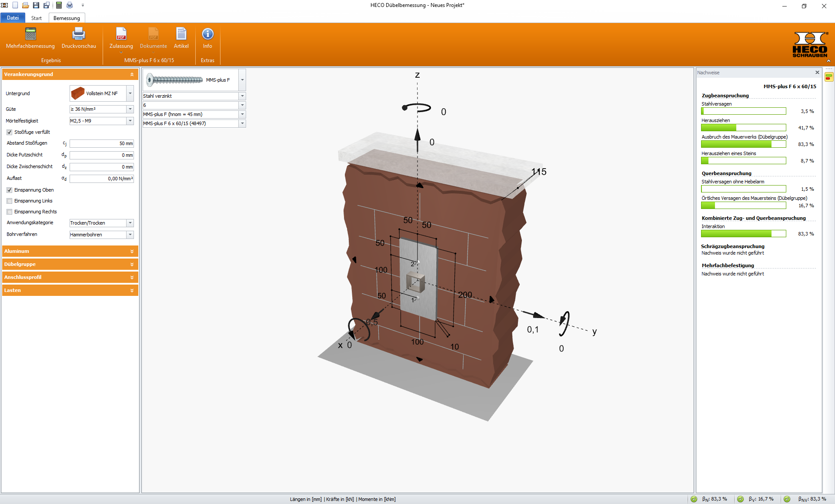Screen dimensions: 835x504
Task: Open the Mörtelfestigkeit M2,5 - M9 dropdown
Action: [130, 121]
